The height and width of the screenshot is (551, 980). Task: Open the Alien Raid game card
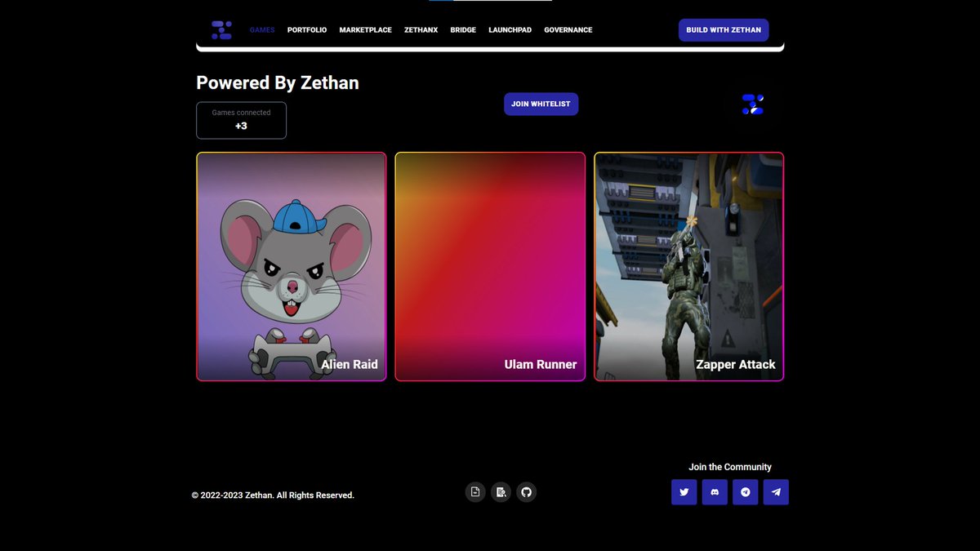(x=291, y=267)
